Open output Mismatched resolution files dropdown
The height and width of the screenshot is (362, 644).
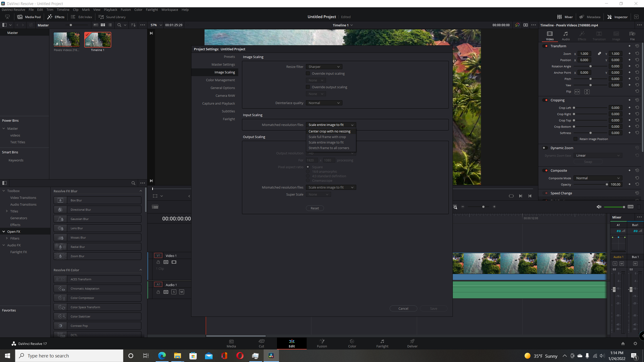pos(331,187)
